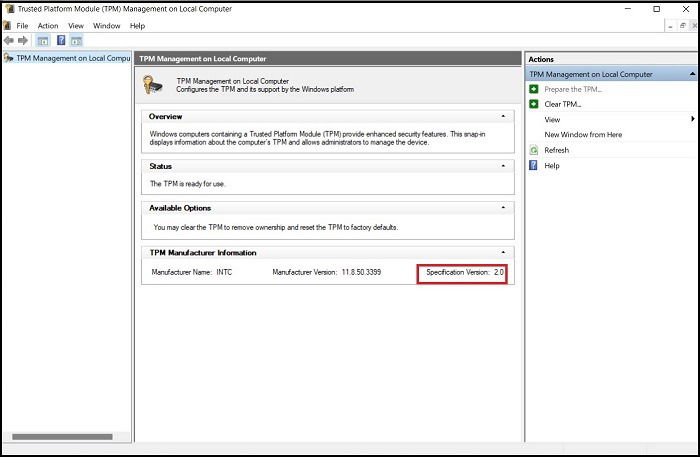Click the Help icon in Actions pane

[533, 166]
